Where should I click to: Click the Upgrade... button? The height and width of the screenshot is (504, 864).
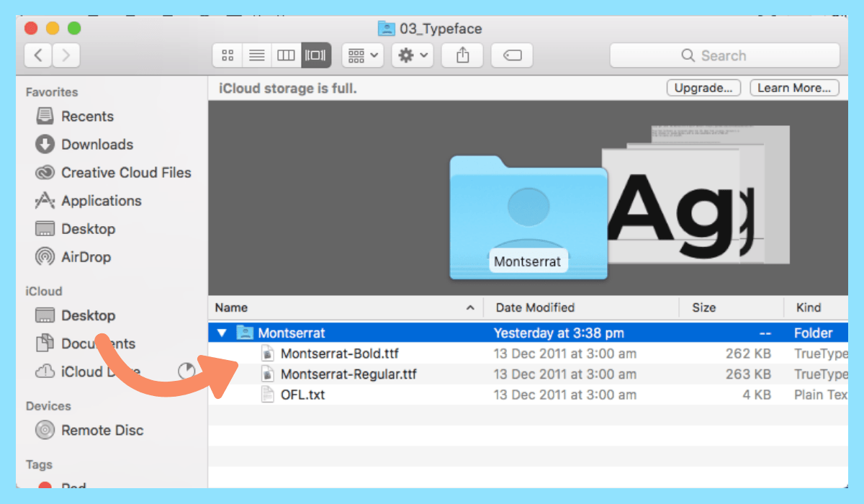tap(703, 88)
